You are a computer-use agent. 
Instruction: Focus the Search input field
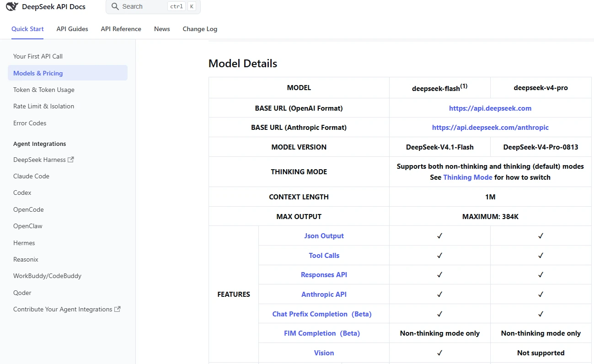pos(153,7)
